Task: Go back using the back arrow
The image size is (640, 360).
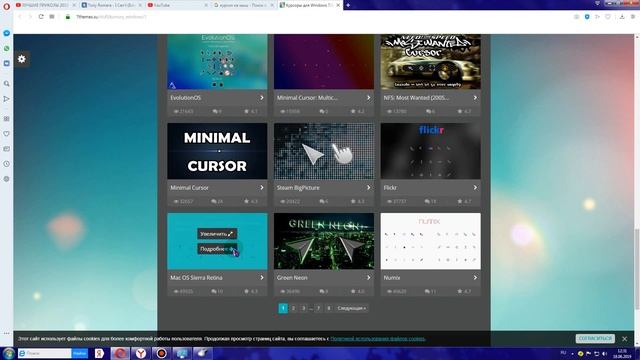Action: 20,17
